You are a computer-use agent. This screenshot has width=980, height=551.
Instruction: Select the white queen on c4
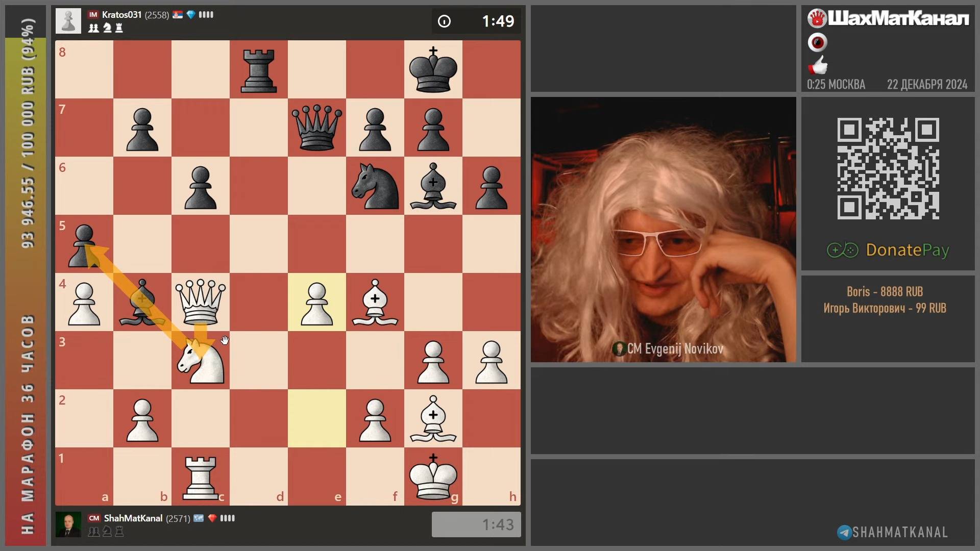[x=200, y=303]
